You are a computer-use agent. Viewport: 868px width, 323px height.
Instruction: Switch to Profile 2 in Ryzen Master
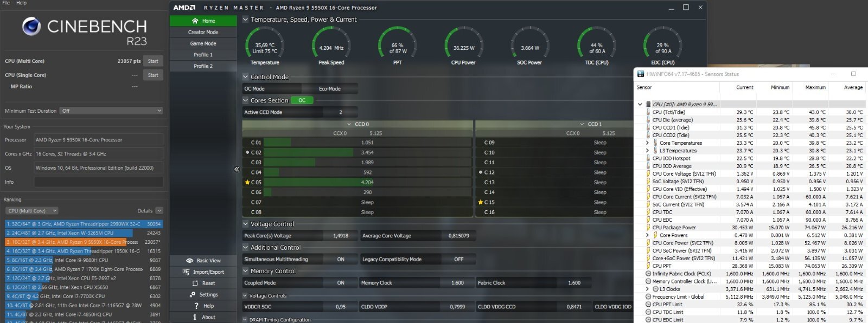tap(203, 66)
